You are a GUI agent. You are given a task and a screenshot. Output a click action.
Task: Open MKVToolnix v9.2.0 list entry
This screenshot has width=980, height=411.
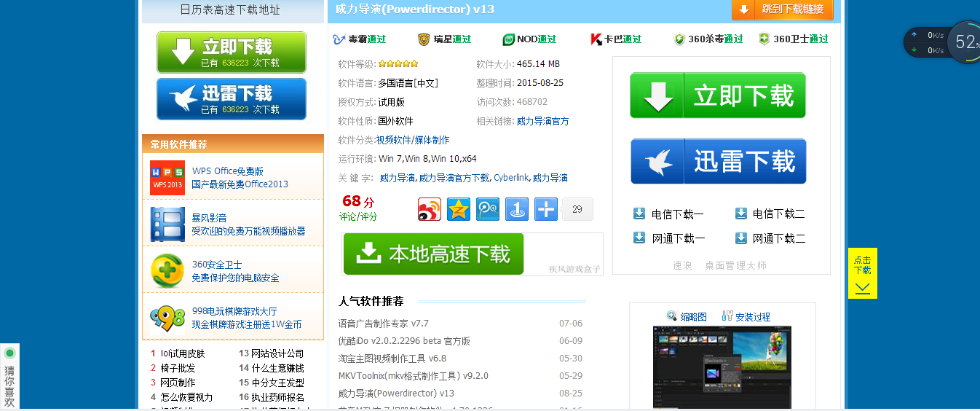pos(413,376)
